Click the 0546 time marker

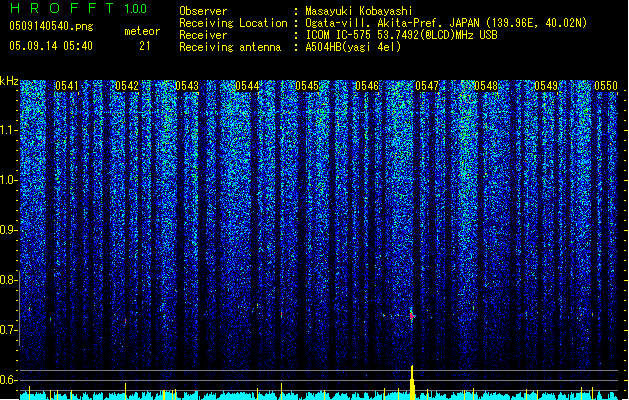pyautogui.click(x=367, y=86)
